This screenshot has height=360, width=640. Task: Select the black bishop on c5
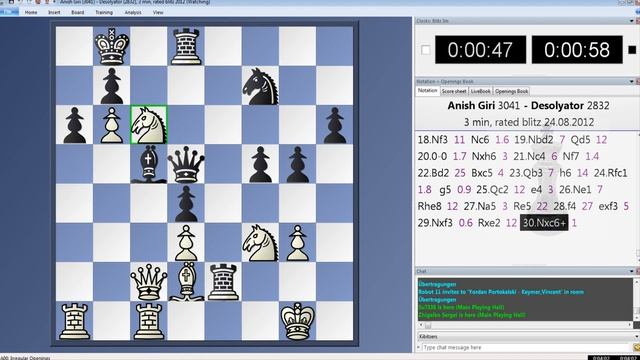(149, 164)
